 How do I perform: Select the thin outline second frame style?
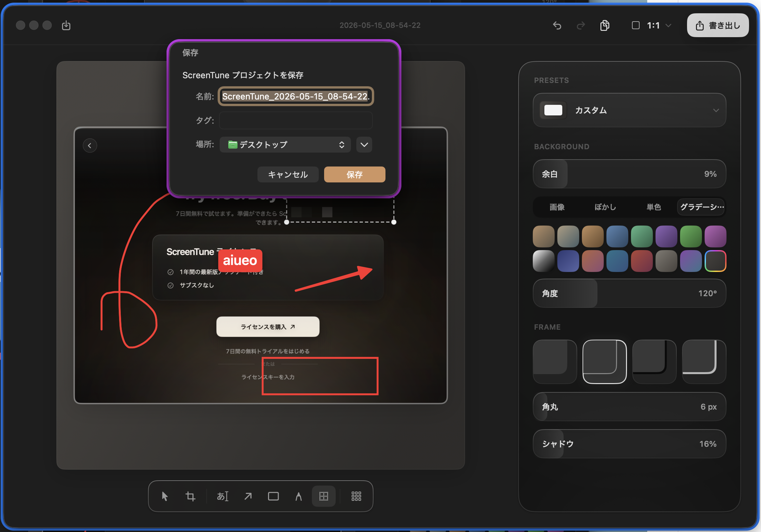point(605,362)
